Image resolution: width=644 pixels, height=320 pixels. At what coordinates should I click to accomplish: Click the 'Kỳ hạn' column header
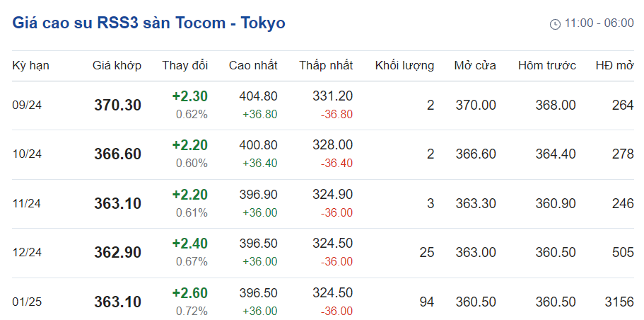click(x=30, y=66)
